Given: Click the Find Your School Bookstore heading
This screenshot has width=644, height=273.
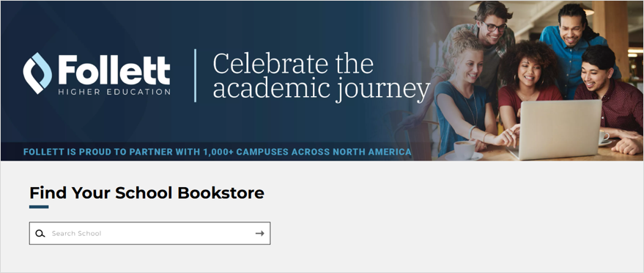Looking at the screenshot, I should [x=147, y=192].
